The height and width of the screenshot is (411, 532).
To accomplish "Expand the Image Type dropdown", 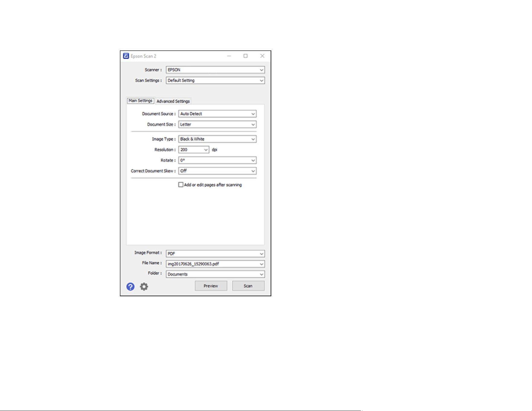I will 218,139.
